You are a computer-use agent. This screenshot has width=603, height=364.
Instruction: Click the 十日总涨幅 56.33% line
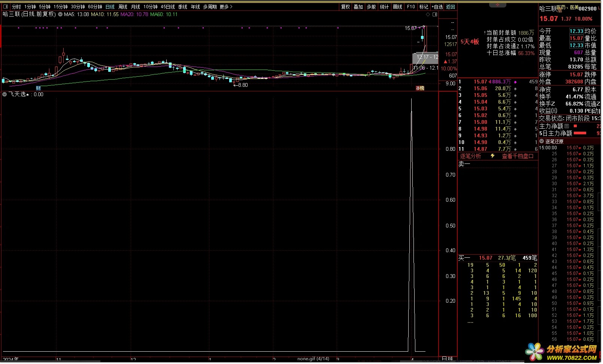coord(510,53)
